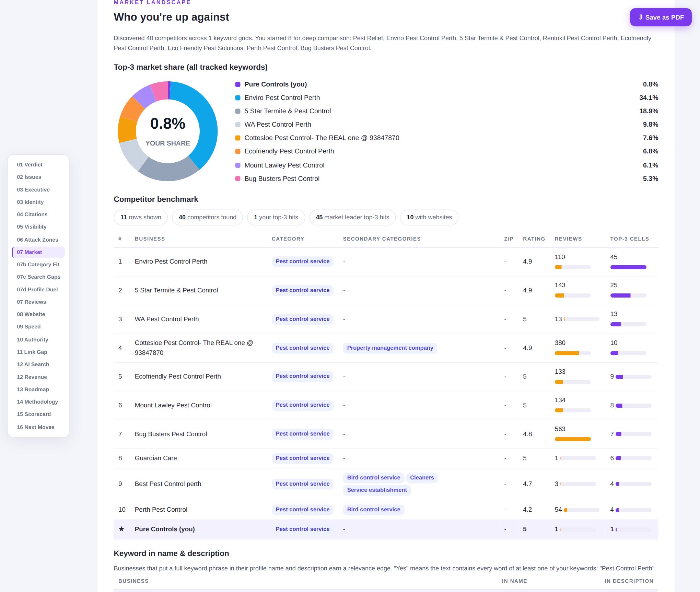Image resolution: width=700 pixels, height=592 pixels.
Task: Click the Property management company tag
Action: 390,348
